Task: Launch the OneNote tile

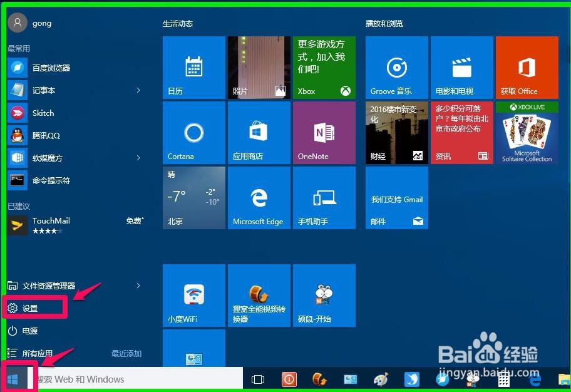Action: (324, 133)
